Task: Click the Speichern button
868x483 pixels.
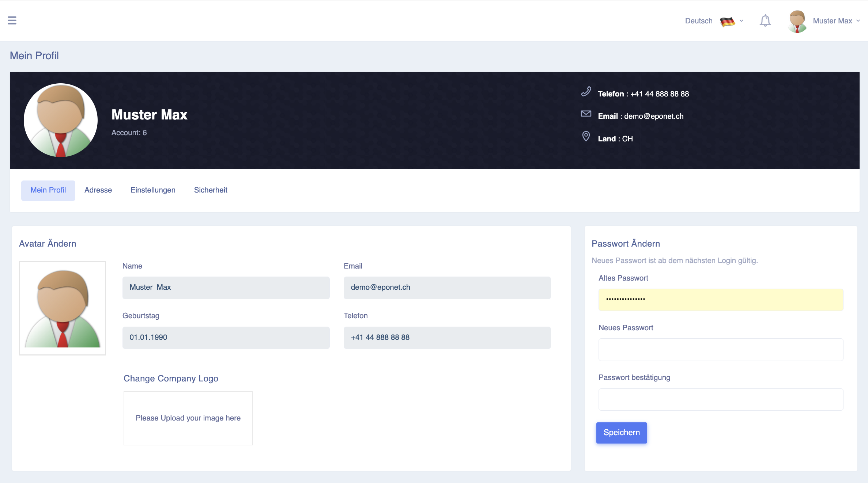Action: click(622, 433)
